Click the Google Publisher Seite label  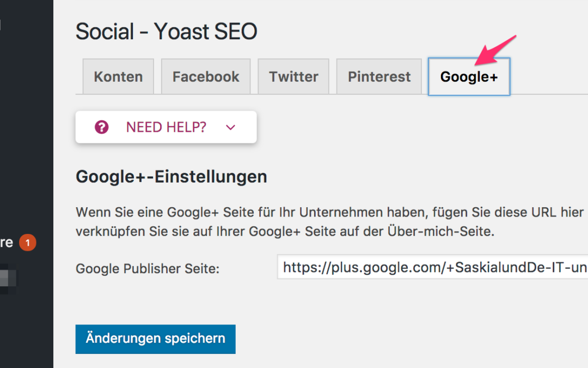click(148, 269)
